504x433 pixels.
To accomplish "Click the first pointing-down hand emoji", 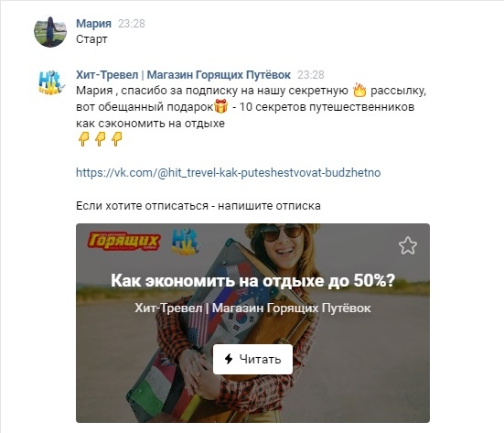I will pyautogui.click(x=83, y=139).
